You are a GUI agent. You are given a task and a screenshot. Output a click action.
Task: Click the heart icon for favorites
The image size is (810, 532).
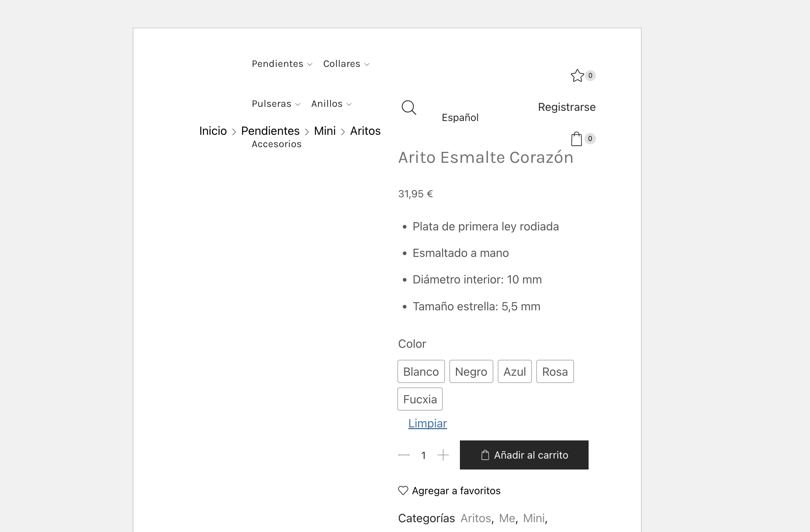(x=403, y=491)
